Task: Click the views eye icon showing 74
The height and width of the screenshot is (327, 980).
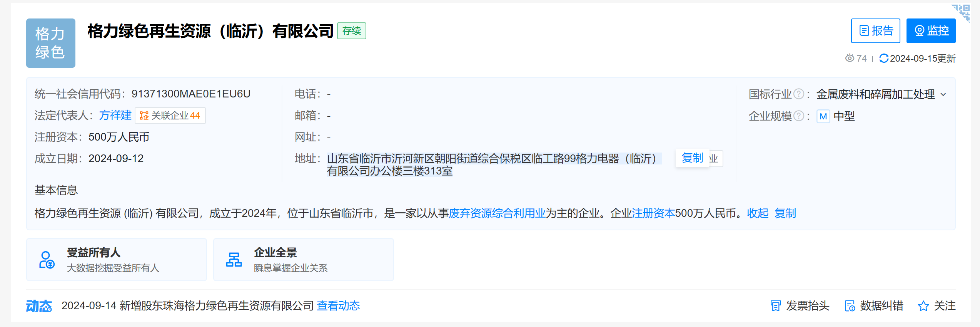Action: coord(849,59)
